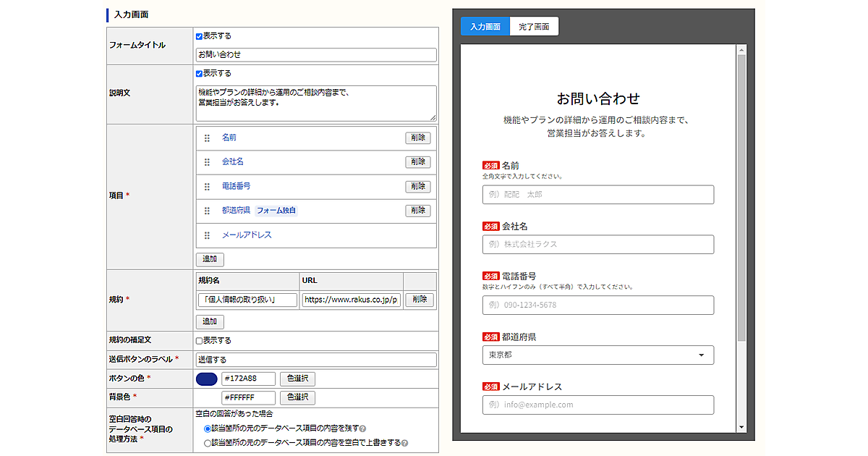This screenshot has width=868, height=456.
Task: Switch to the 完了画面 tab
Action: (534, 27)
